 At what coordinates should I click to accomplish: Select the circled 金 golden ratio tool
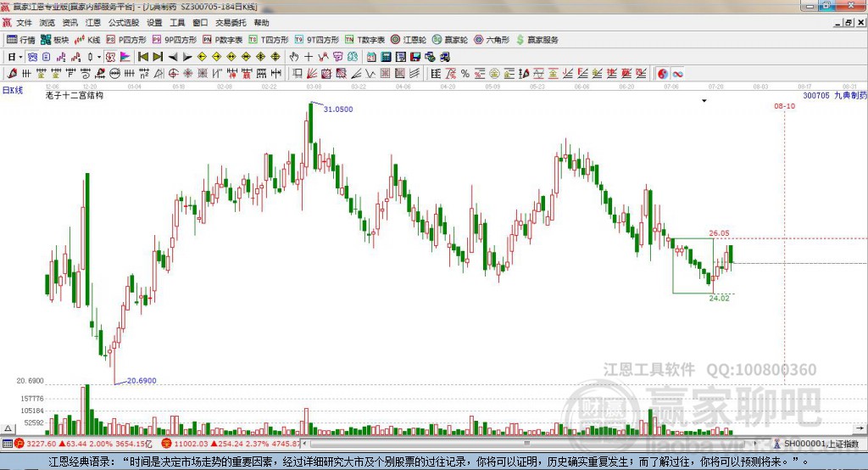494,73
